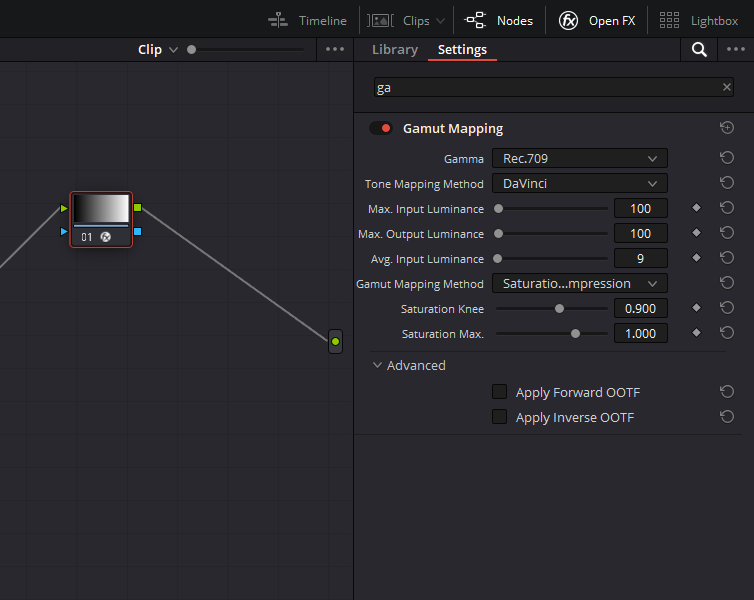Click the node graph output connector

(x=335, y=341)
